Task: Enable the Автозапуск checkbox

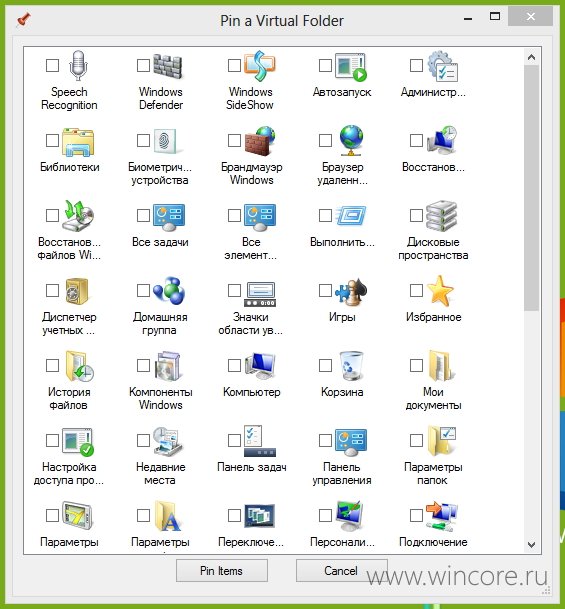Action: tap(325, 65)
